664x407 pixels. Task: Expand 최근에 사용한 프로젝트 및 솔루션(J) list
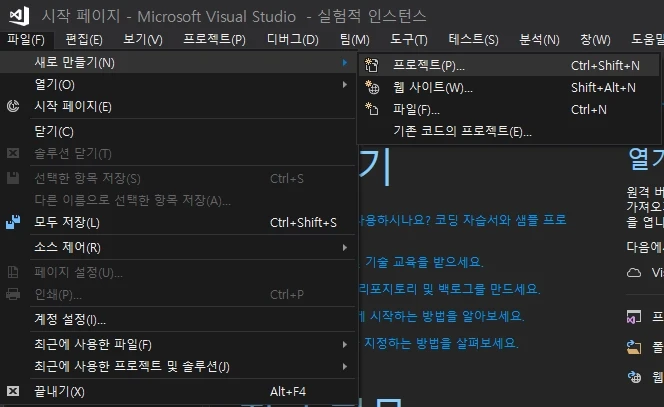[x=345, y=366]
